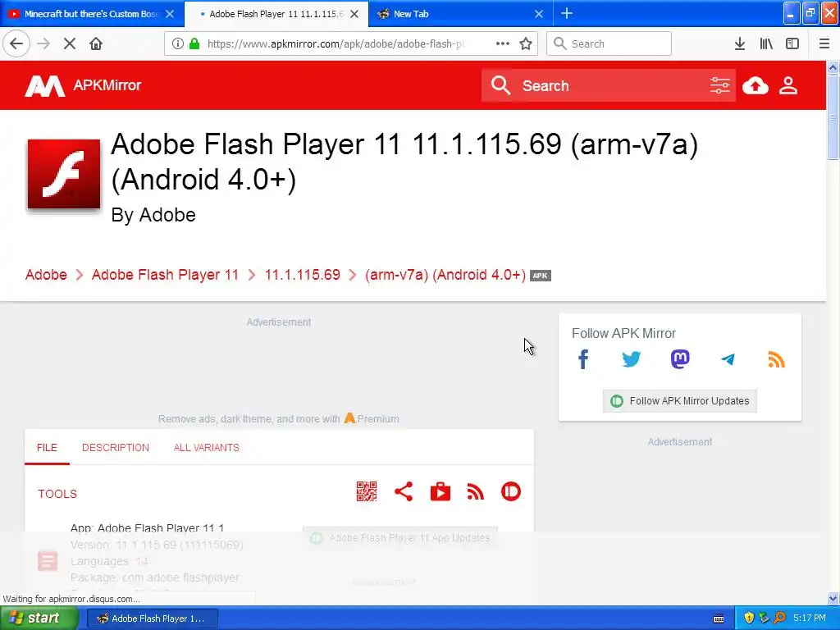840x630 pixels.
Task: Open Adobe Flash Player 11 breadcrumb link
Action: point(165,274)
